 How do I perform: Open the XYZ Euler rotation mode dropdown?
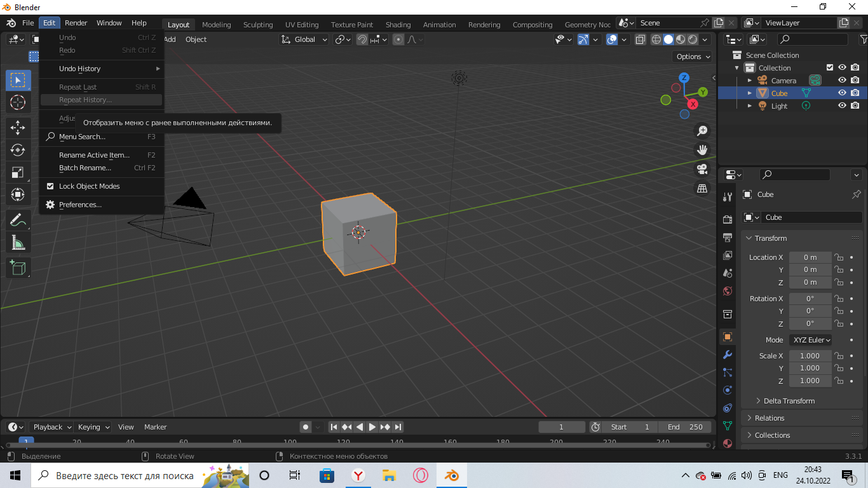coord(810,339)
